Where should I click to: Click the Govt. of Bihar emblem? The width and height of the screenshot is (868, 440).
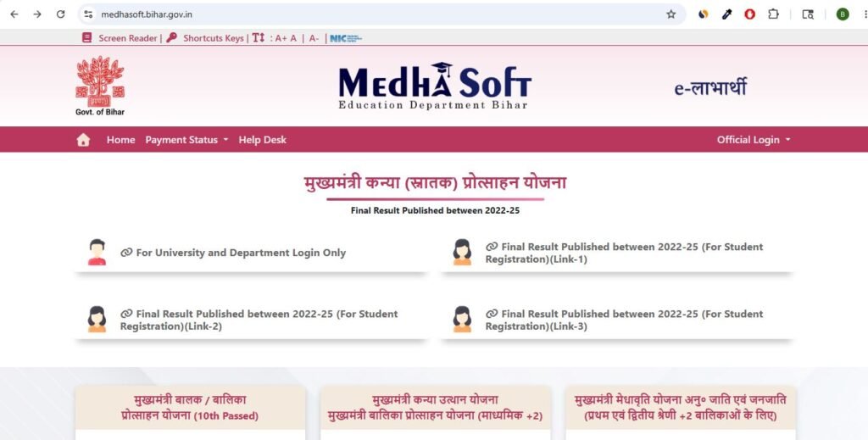(100, 86)
